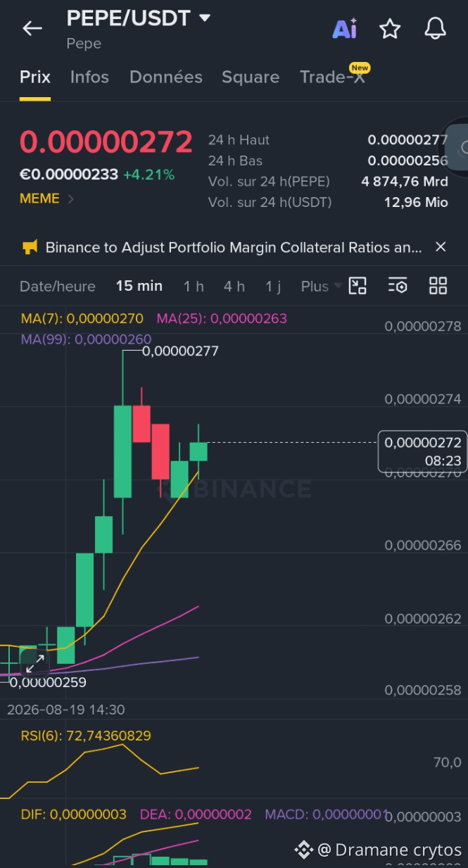468x868 pixels.
Task: Open the PEPE/USDT pair selector dropdown
Action: [139, 18]
